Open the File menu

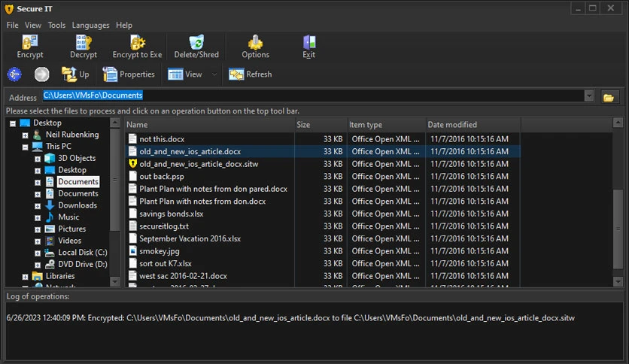click(13, 25)
